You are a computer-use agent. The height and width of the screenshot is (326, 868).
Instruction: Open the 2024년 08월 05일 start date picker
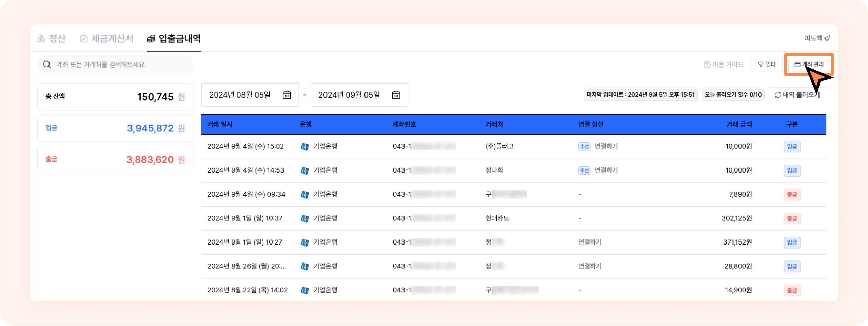point(240,95)
